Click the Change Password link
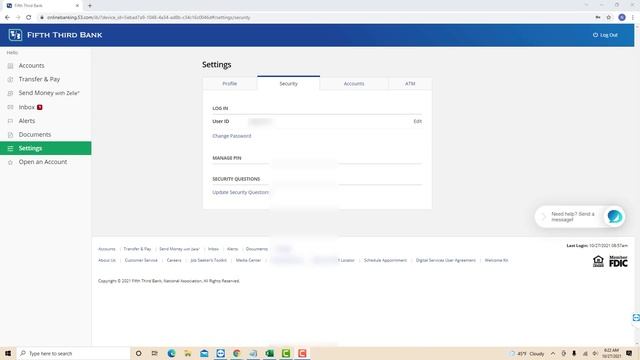640x360 pixels. pos(232,136)
